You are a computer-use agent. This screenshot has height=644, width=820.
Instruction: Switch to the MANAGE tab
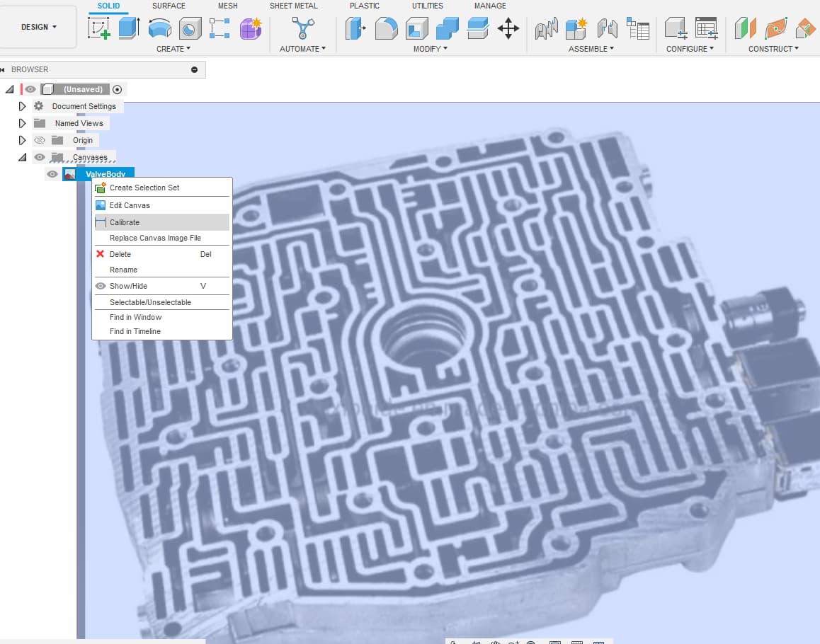(x=490, y=6)
